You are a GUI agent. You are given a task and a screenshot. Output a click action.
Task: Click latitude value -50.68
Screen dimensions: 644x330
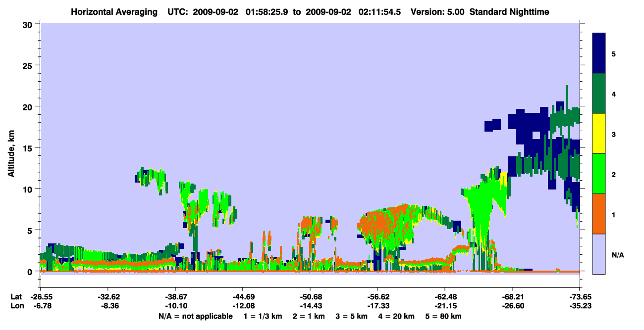coord(310,297)
